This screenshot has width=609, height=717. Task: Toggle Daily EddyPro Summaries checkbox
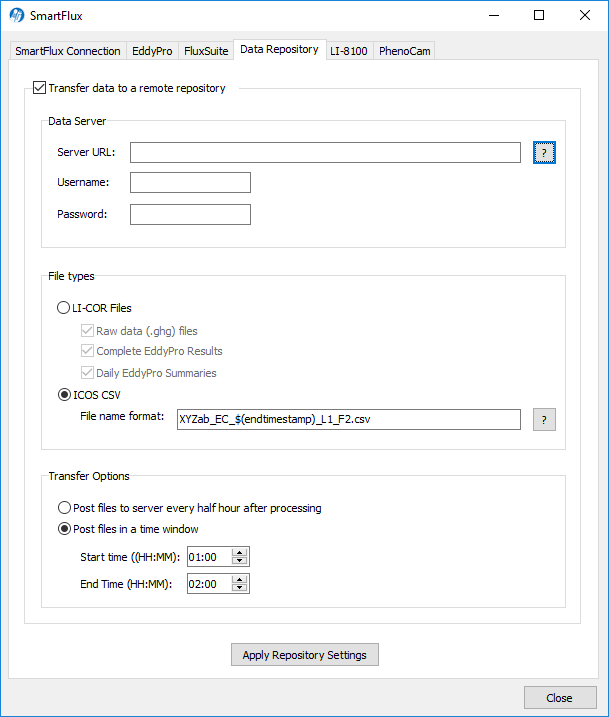[x=87, y=373]
